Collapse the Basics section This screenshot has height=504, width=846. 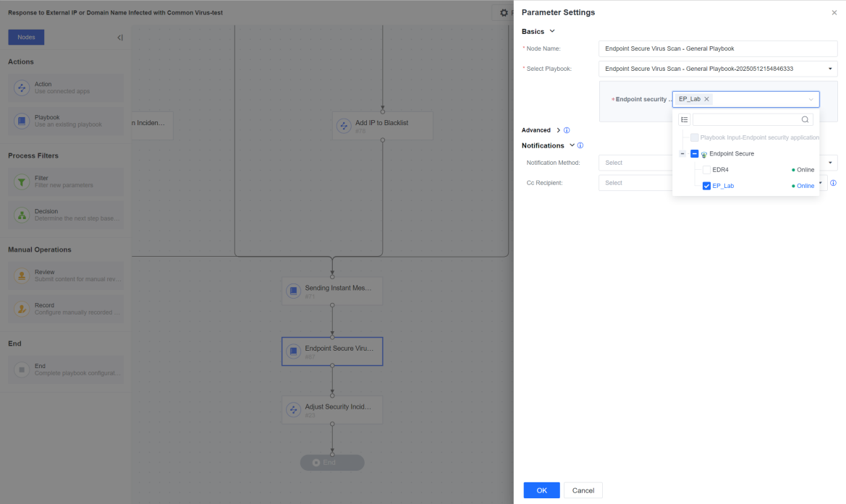click(552, 31)
